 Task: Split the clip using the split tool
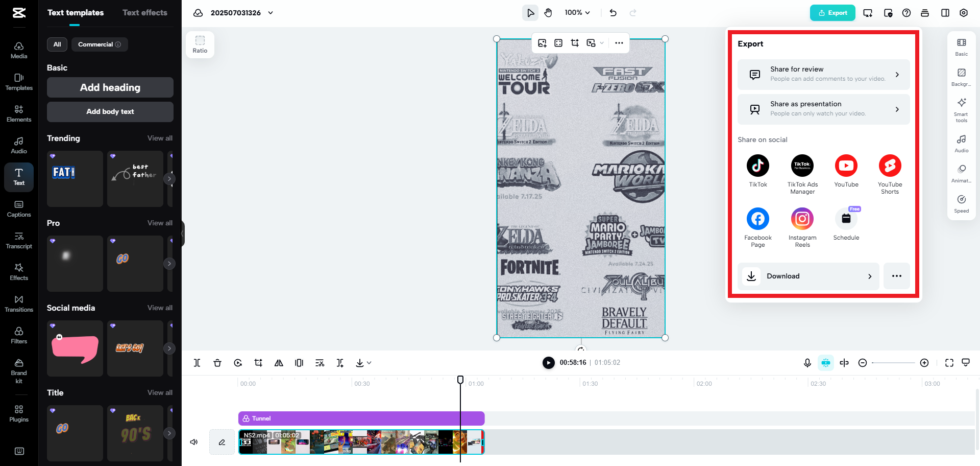click(x=197, y=363)
